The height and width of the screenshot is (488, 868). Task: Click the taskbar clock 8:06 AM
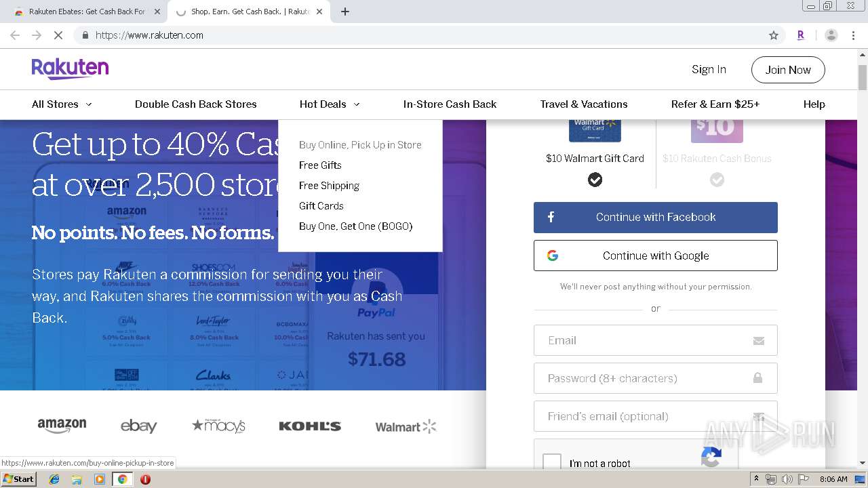pyautogui.click(x=833, y=479)
